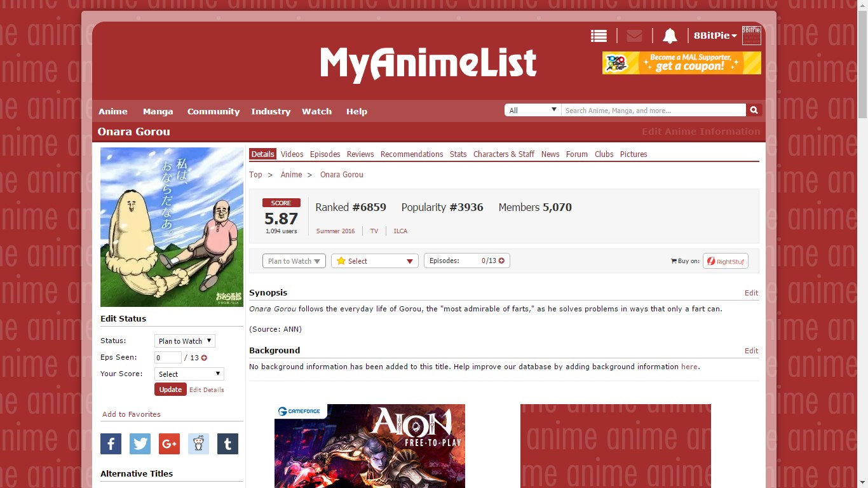Open notifications with the bell icon

coord(670,36)
